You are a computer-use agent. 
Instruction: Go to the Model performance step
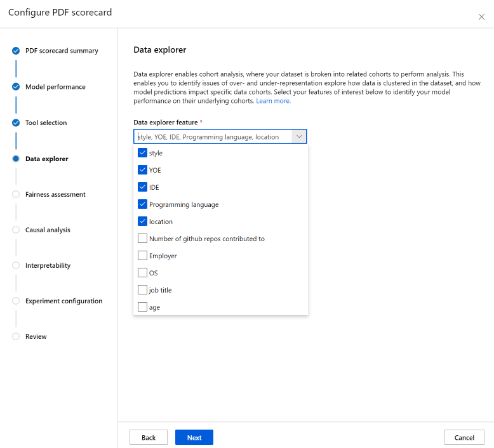[55, 87]
